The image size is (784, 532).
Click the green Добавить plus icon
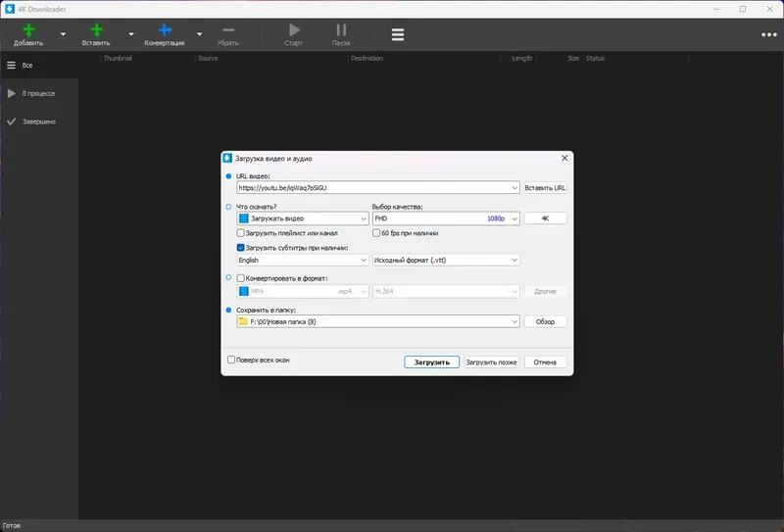click(28, 30)
